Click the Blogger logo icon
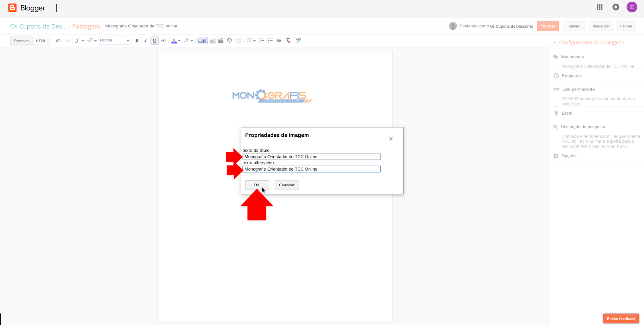644x325 pixels. click(x=12, y=8)
